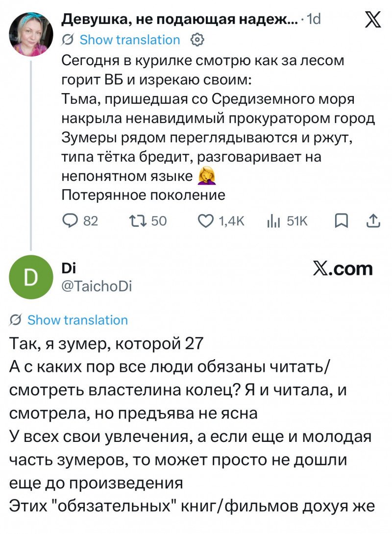Screen dimensions: 392x534
Task: Show translation for the top tweet
Action: tap(130, 40)
